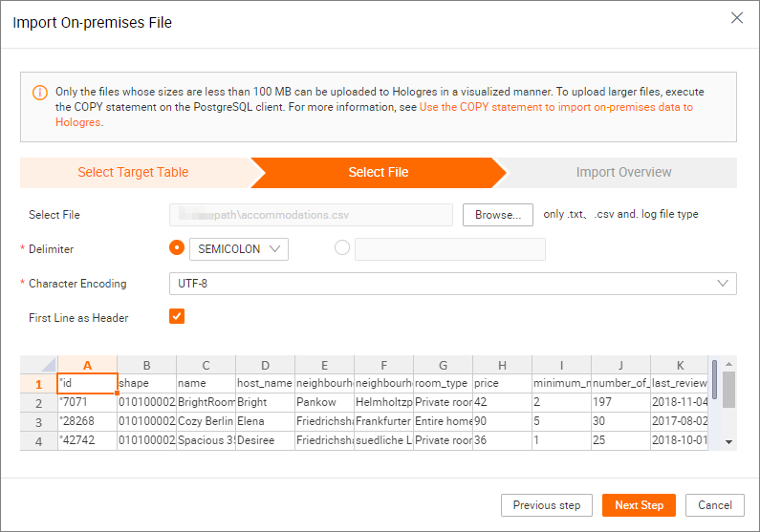Click the Select File step tab
760x532 pixels.
pyautogui.click(x=378, y=173)
